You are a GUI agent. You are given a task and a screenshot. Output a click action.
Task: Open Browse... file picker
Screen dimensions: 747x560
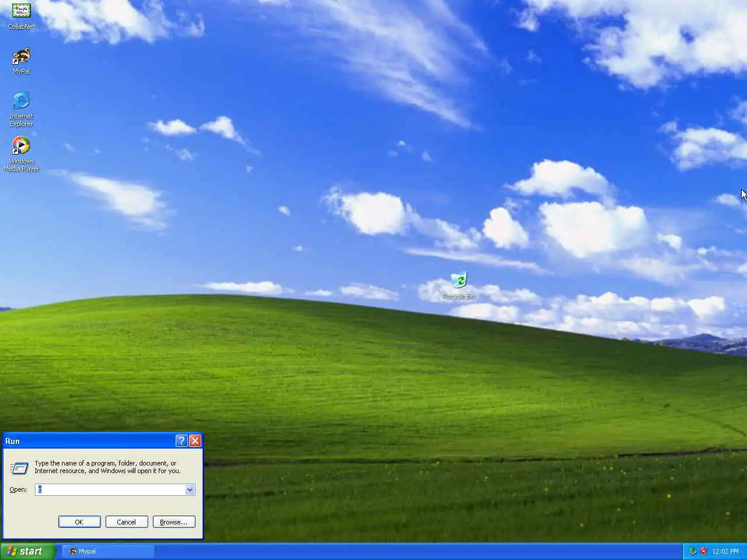(174, 522)
